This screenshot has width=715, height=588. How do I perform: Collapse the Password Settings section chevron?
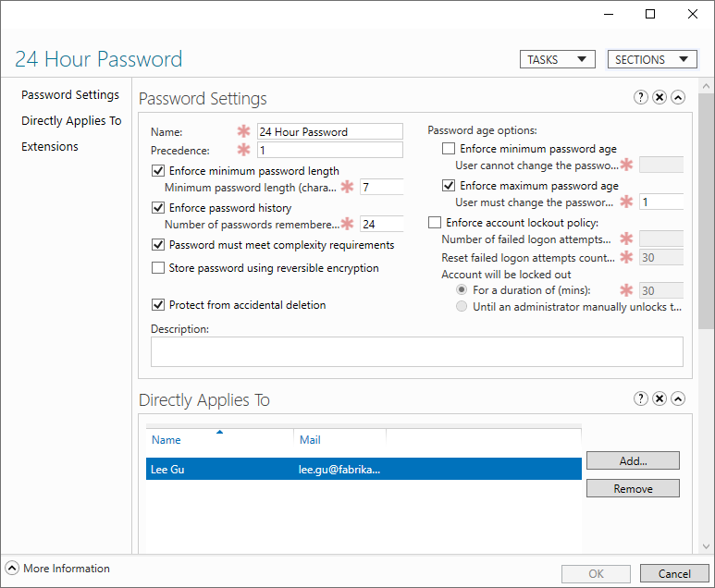pyautogui.click(x=678, y=97)
